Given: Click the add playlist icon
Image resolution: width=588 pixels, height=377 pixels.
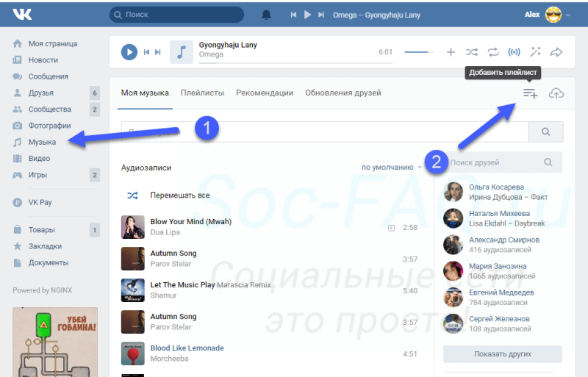Looking at the screenshot, I should (x=530, y=93).
